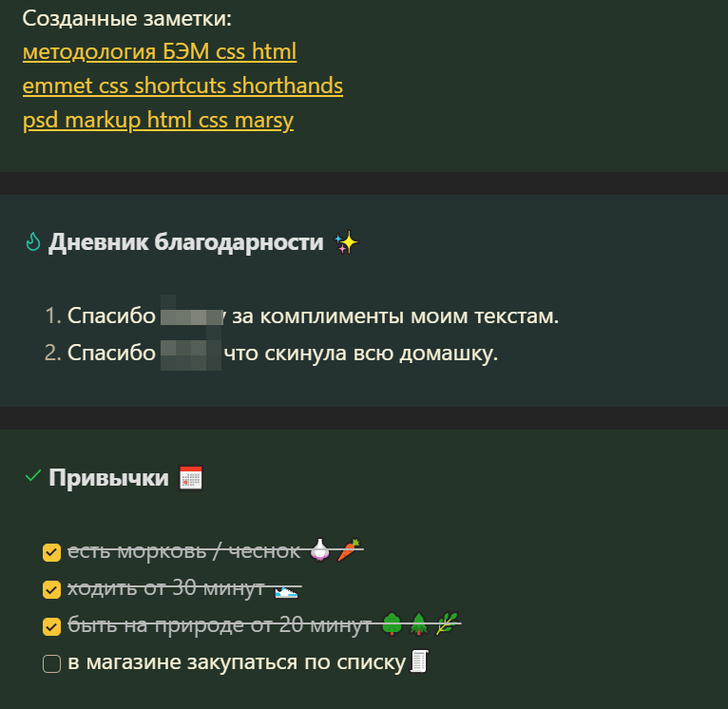The height and width of the screenshot is (709, 728).
Task: Open the emmet css shortcuts shorthands link
Action: pos(182,86)
